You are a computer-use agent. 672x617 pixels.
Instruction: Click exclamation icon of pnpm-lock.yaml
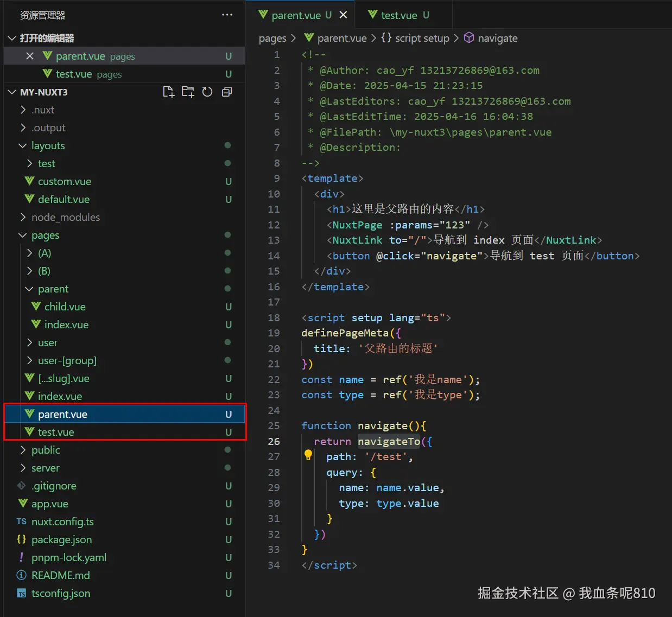click(21, 557)
